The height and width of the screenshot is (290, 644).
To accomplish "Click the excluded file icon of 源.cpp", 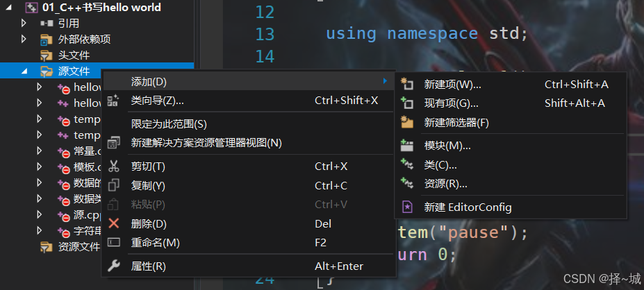I will 63,216.
